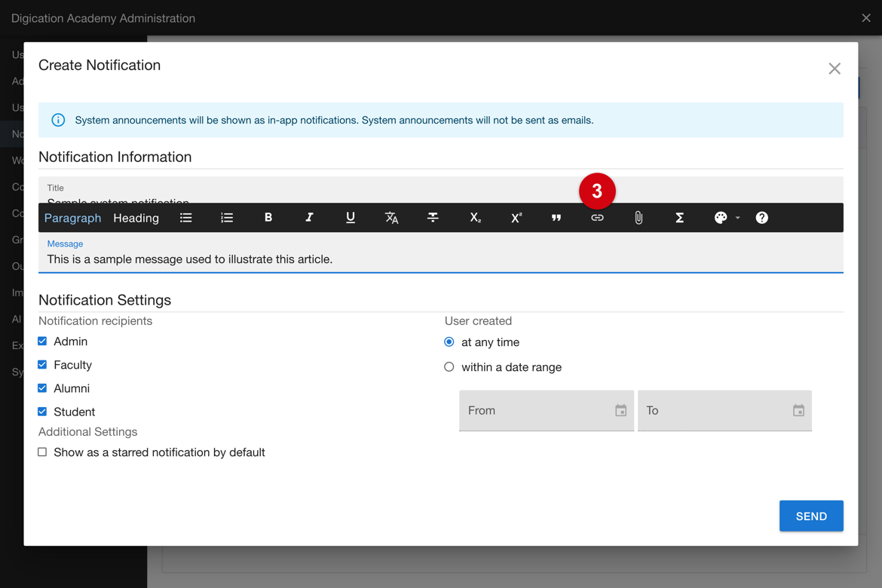The image size is (882, 588).
Task: Uncheck the Student recipient checkbox
Action: [x=42, y=412]
